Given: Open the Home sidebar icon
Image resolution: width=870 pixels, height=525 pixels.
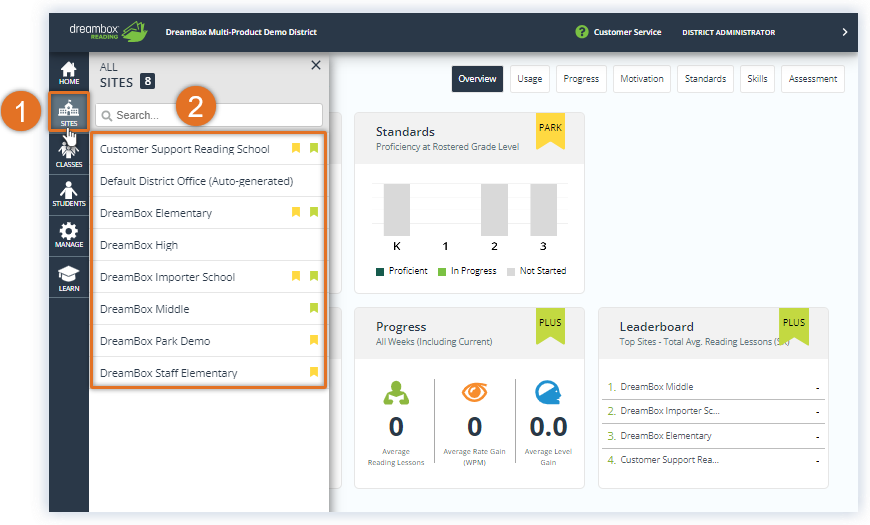Looking at the screenshot, I should pyautogui.click(x=69, y=73).
